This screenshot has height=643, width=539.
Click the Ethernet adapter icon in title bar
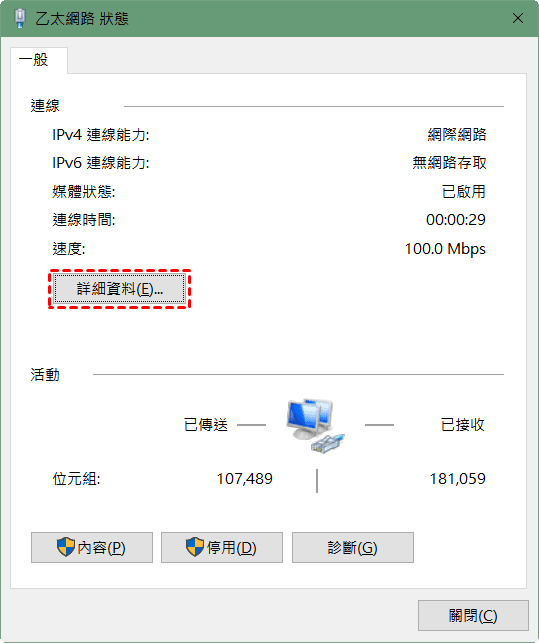(19, 18)
